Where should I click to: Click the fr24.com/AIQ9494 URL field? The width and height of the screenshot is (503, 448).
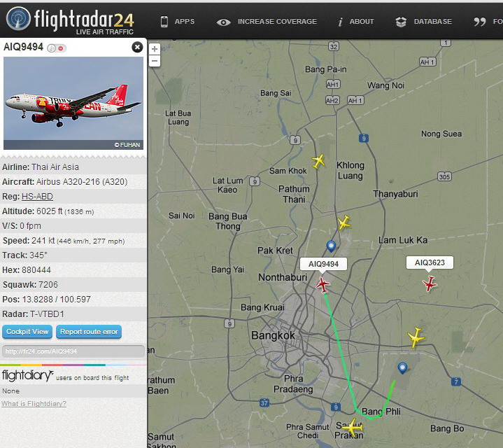click(x=73, y=351)
